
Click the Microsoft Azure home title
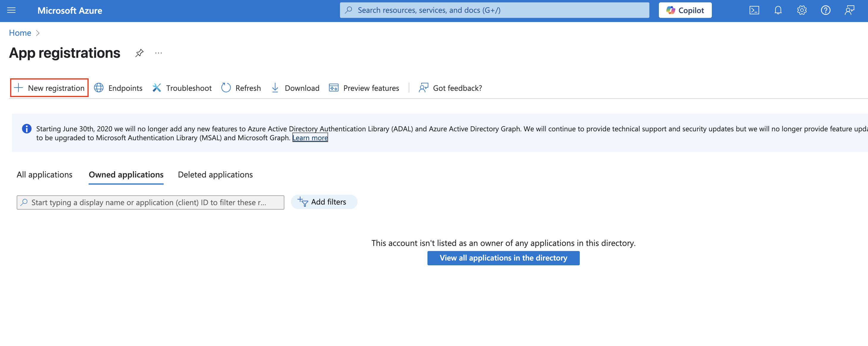point(70,10)
